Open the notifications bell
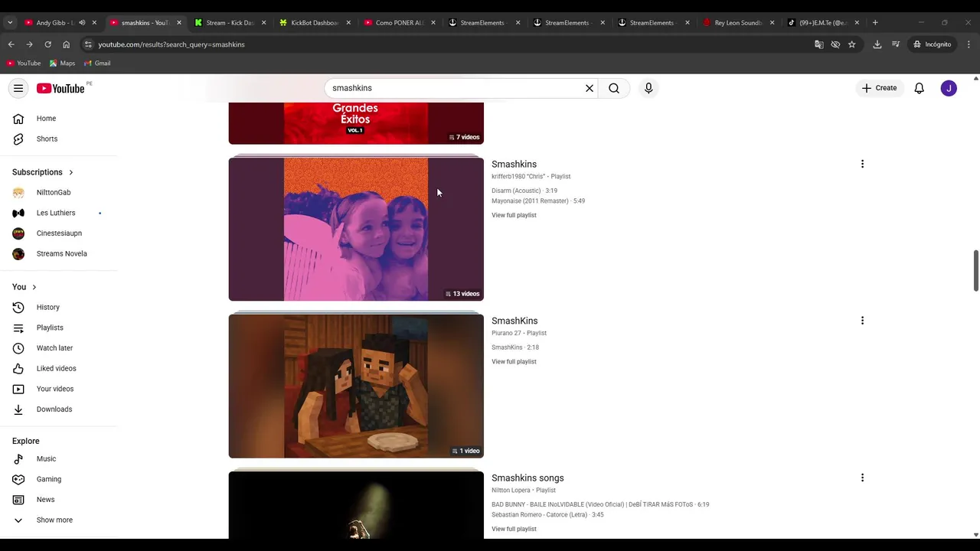This screenshot has height=551, width=980. tap(919, 88)
